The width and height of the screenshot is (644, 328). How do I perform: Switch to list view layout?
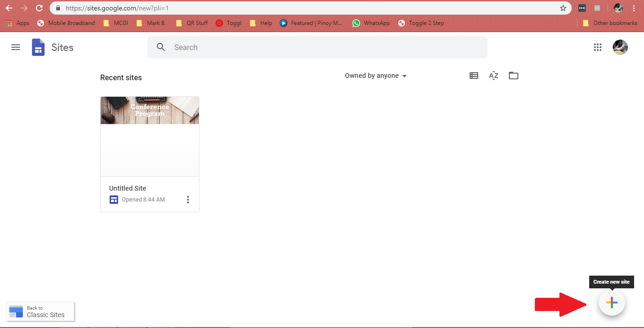click(474, 76)
